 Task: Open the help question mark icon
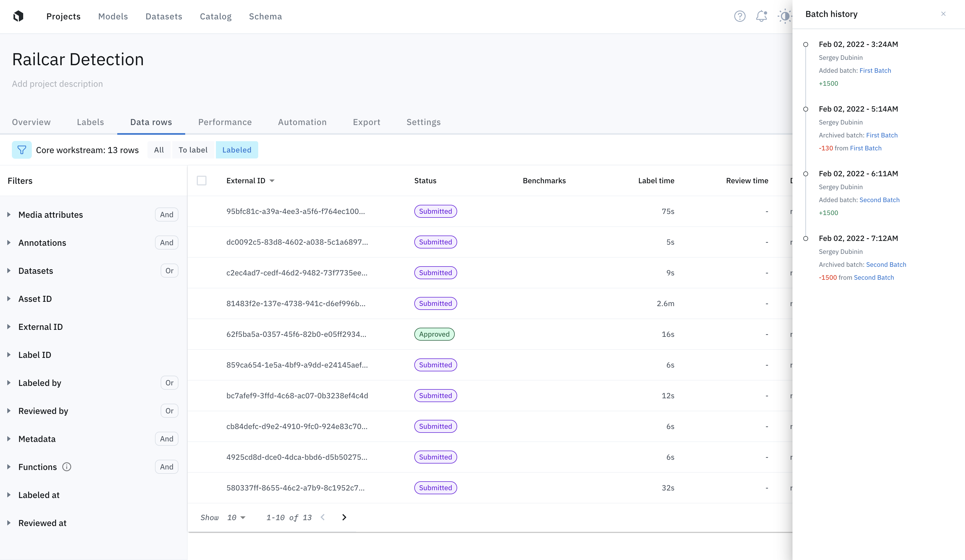click(739, 16)
